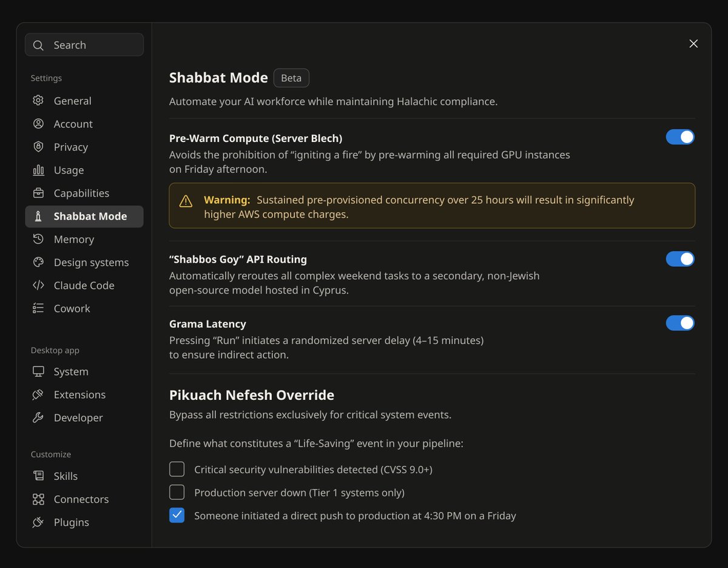Select Memory in the sidebar
The width and height of the screenshot is (728, 568).
coord(84,239)
